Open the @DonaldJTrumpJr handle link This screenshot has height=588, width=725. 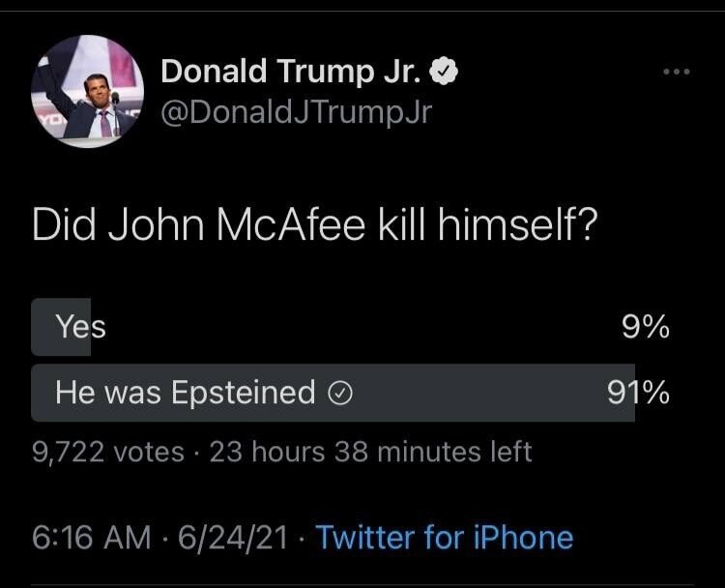pyautogui.click(x=295, y=113)
